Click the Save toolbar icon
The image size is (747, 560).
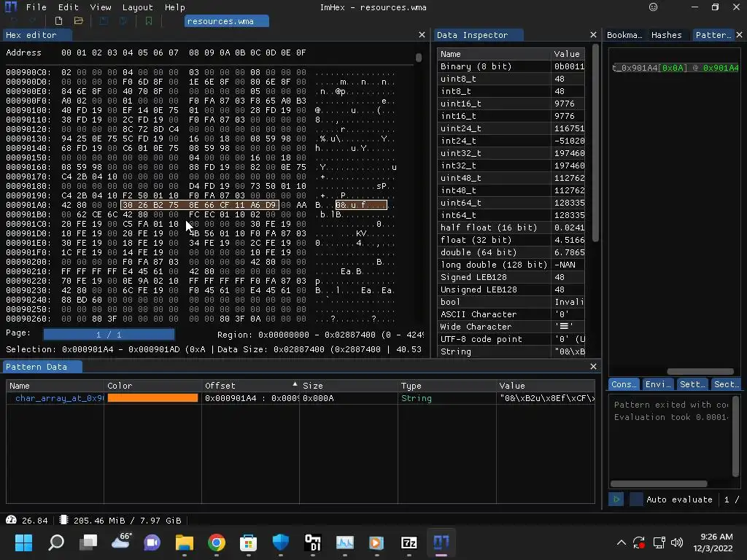coord(104,21)
